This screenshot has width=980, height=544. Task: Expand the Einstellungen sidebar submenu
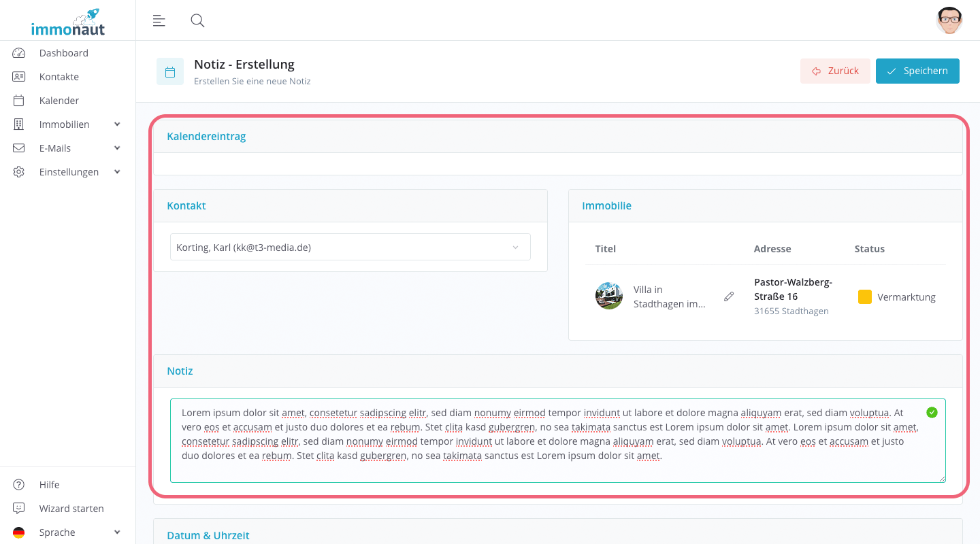(117, 172)
